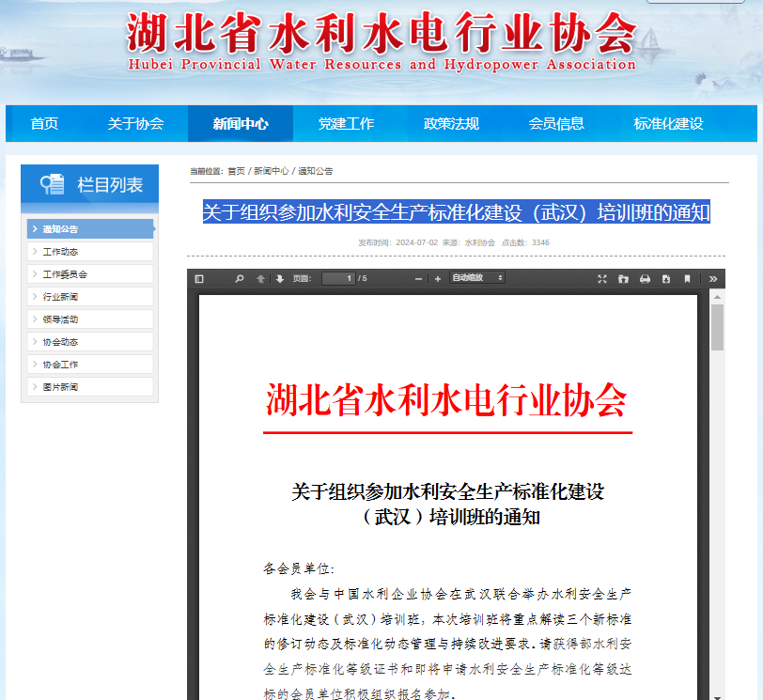Download the PDF notice file
763x700 pixels.
[x=667, y=277]
